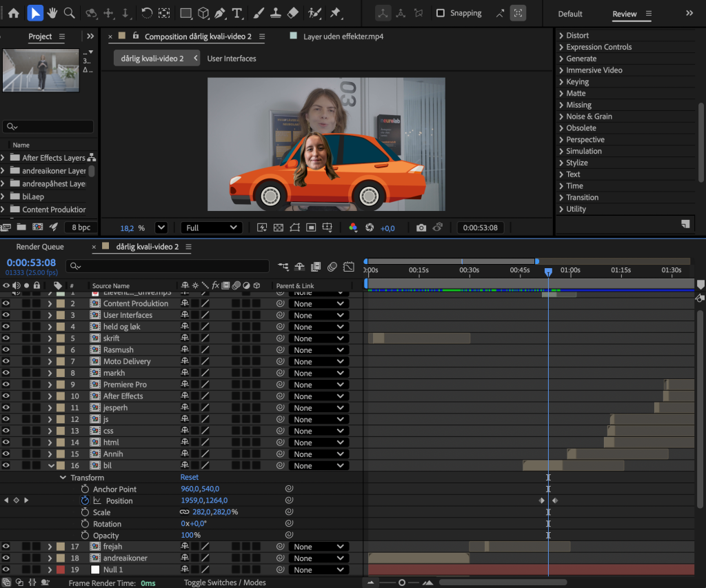The height and width of the screenshot is (588, 706).
Task: Open the Review workspace tab
Action: pyautogui.click(x=624, y=14)
